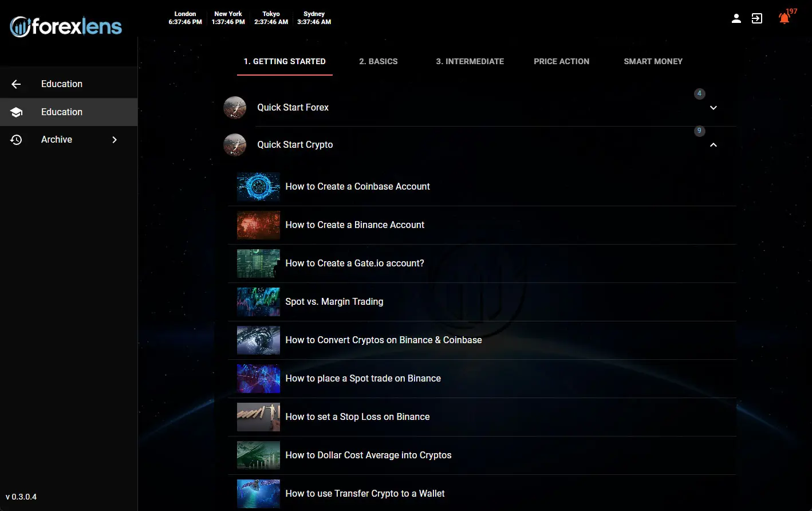The height and width of the screenshot is (511, 812).
Task: Click the logout icon
Action: pyautogui.click(x=757, y=18)
